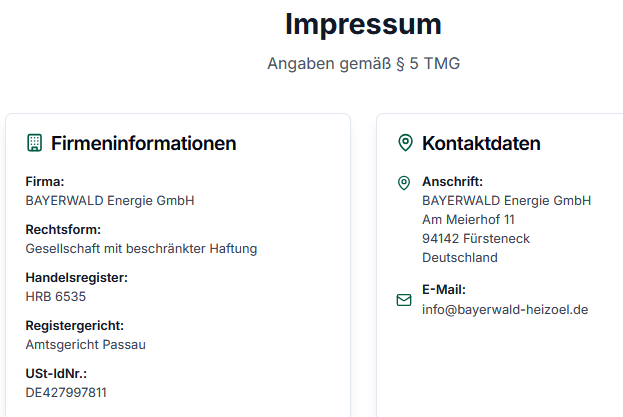Image resolution: width=623 pixels, height=417 pixels.
Task: Click the country 'Deutschland' in the address
Action: 460,257
